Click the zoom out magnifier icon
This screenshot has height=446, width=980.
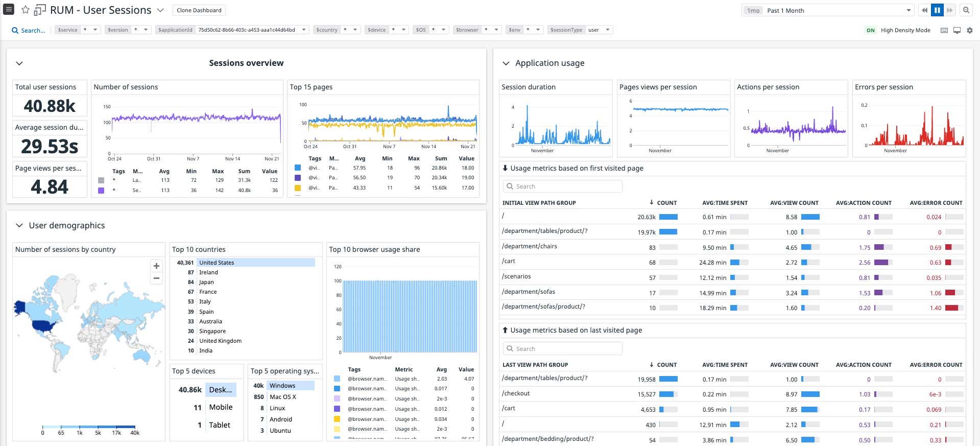(x=966, y=10)
